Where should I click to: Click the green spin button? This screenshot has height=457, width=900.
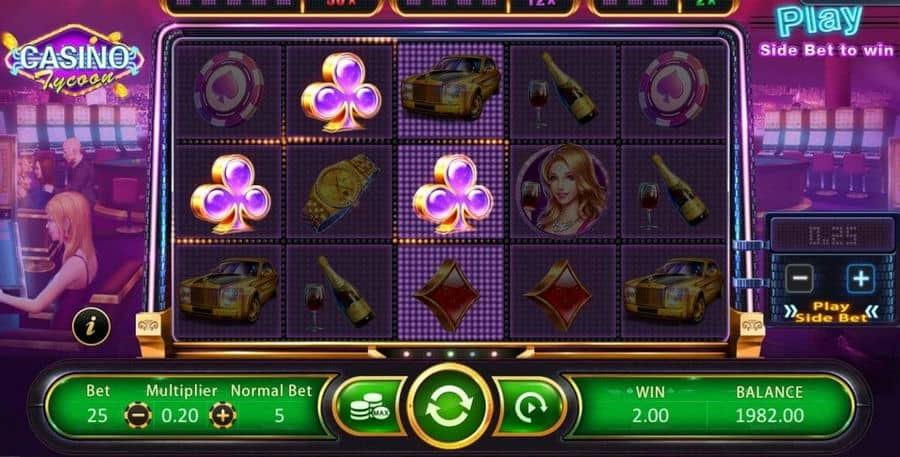(x=449, y=406)
